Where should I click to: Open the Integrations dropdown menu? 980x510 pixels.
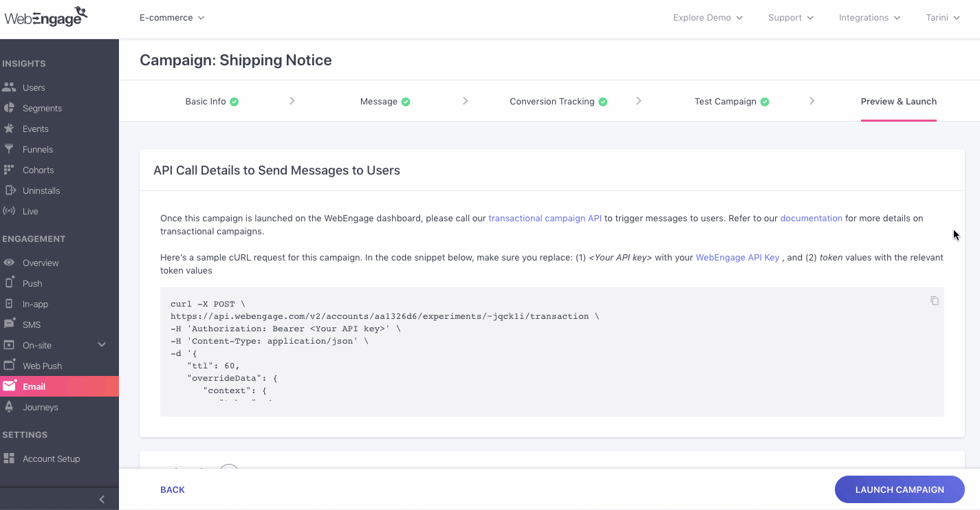coord(869,17)
